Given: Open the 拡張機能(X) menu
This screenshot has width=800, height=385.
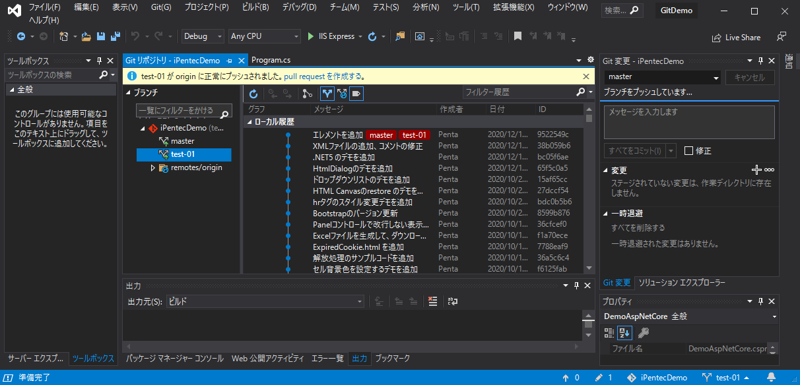Looking at the screenshot, I should point(513,8).
